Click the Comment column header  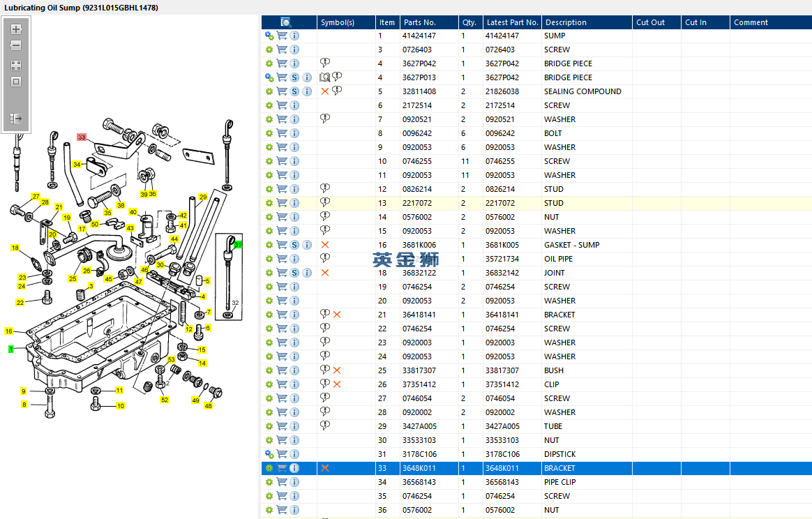(x=771, y=22)
